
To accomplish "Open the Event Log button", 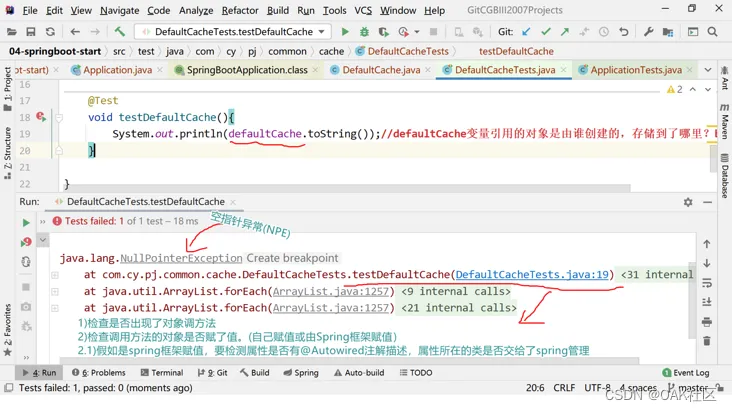I will (686, 373).
